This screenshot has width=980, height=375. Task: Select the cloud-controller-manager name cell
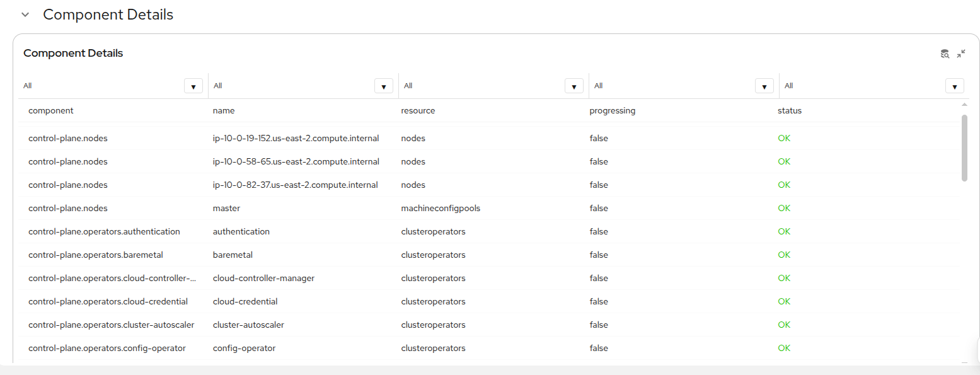tap(263, 279)
